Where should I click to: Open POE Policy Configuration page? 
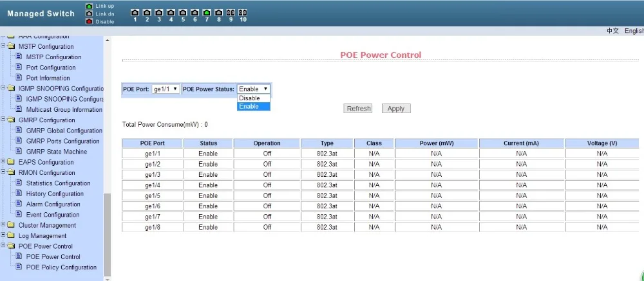[x=62, y=267]
